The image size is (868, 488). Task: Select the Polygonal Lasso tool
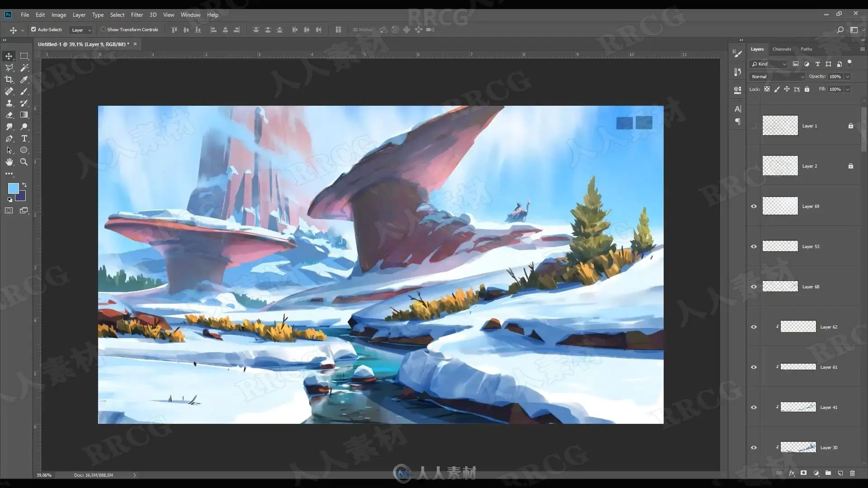(9, 68)
